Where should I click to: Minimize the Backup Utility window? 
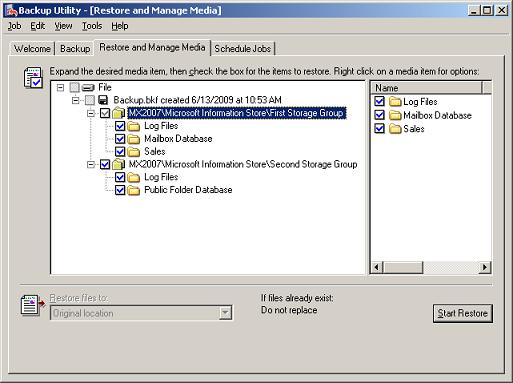(x=474, y=10)
